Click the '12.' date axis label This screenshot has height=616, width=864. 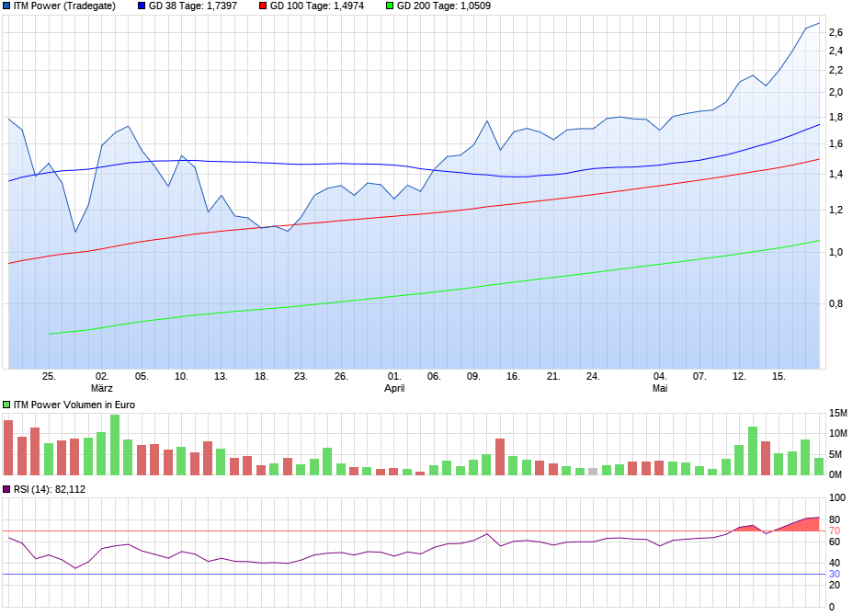[740, 376]
